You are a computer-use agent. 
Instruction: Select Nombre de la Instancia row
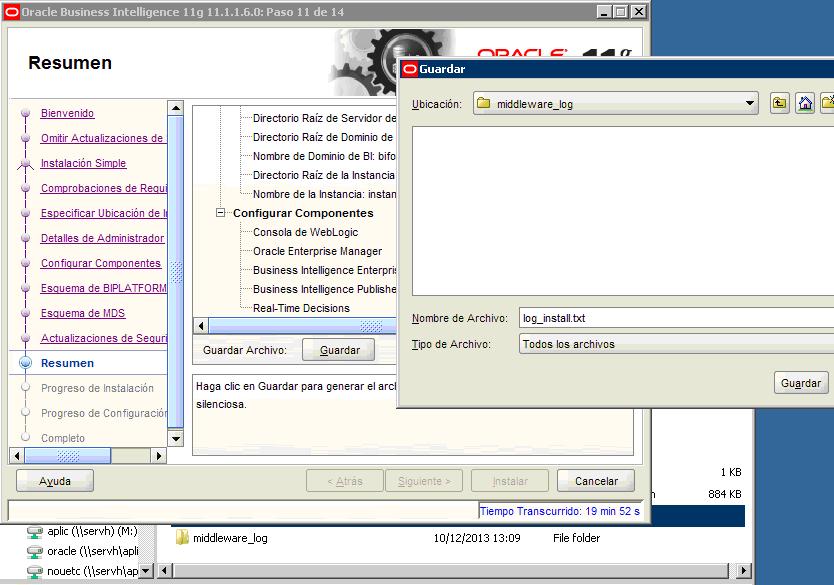point(324,195)
